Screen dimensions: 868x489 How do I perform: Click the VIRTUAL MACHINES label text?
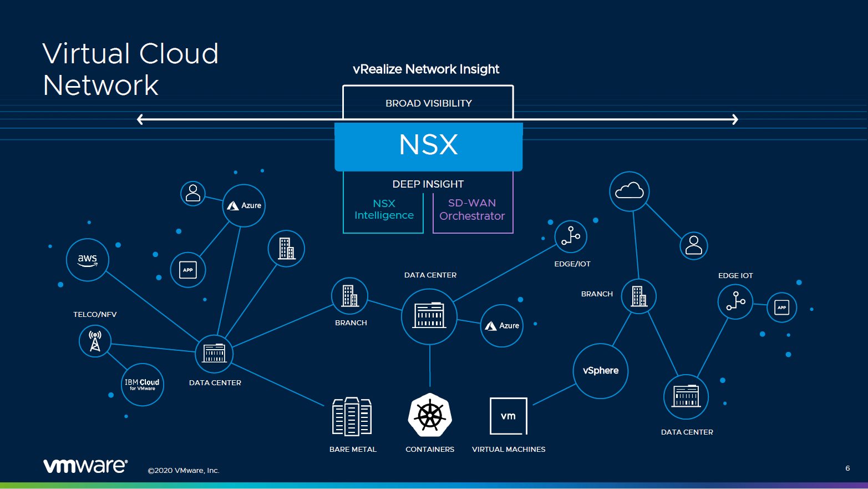(x=509, y=450)
